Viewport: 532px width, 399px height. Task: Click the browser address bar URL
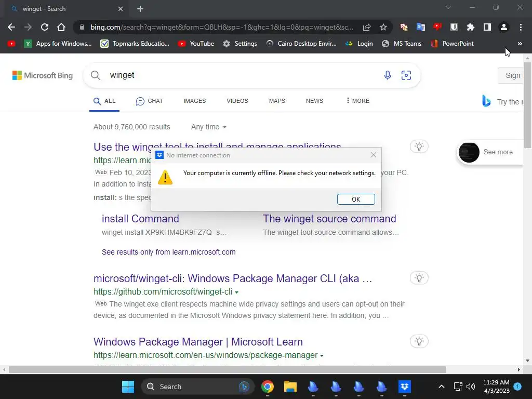pyautogui.click(x=221, y=27)
